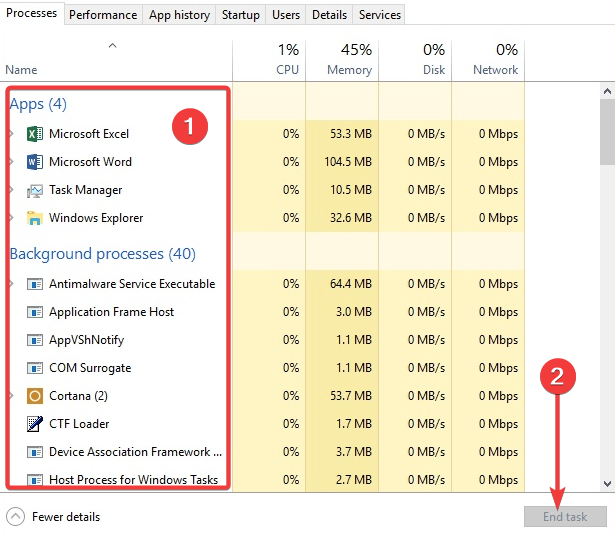
Task: Sort by the CPU column header
Action: 269,60
